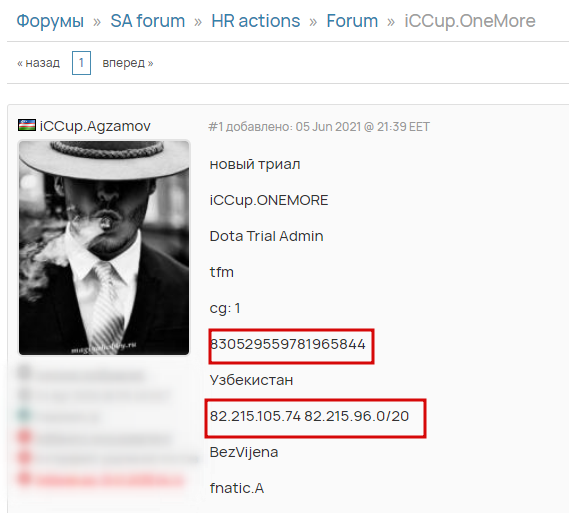569x513 pixels.
Task: Click the blurred red-text line in the sidebar
Action: 110,480
